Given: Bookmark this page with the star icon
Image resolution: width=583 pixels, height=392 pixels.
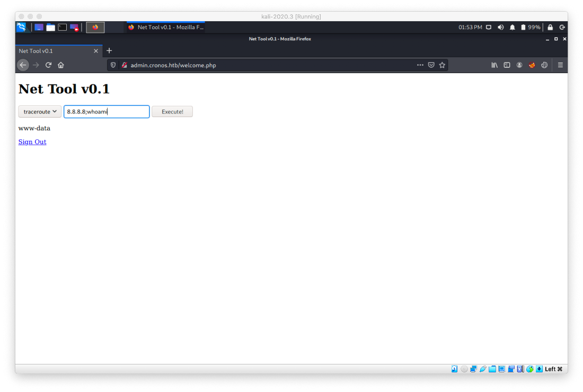Looking at the screenshot, I should point(442,65).
